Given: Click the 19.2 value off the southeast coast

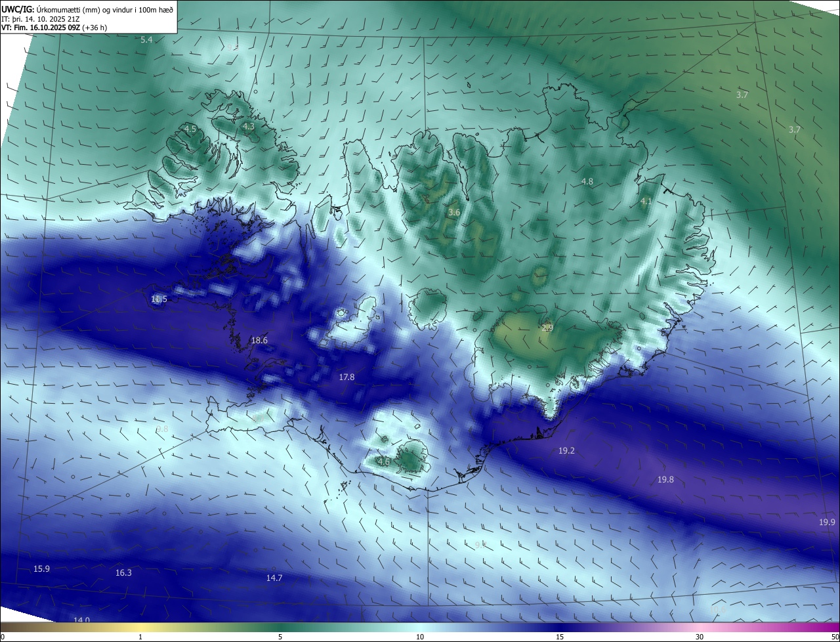Looking at the screenshot, I should pos(566,450).
